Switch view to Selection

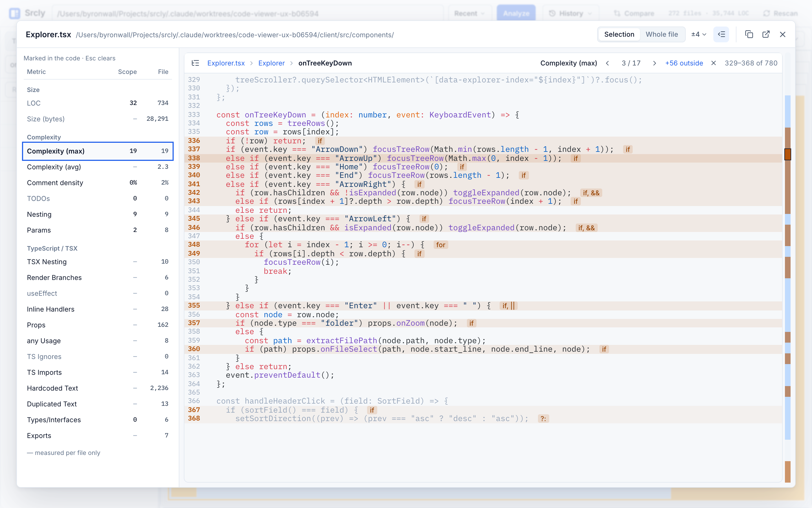619,34
